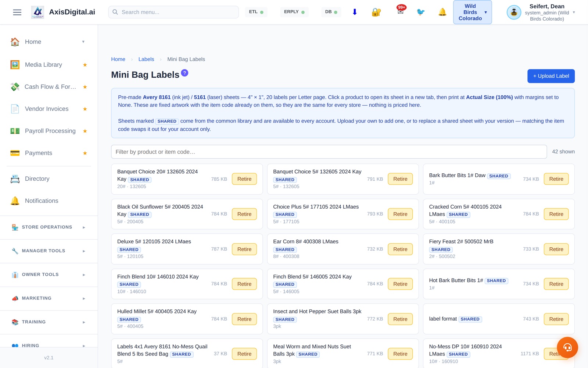Click the Payroll Processing cash icon
This screenshot has height=368, width=588.
pyautogui.click(x=15, y=131)
